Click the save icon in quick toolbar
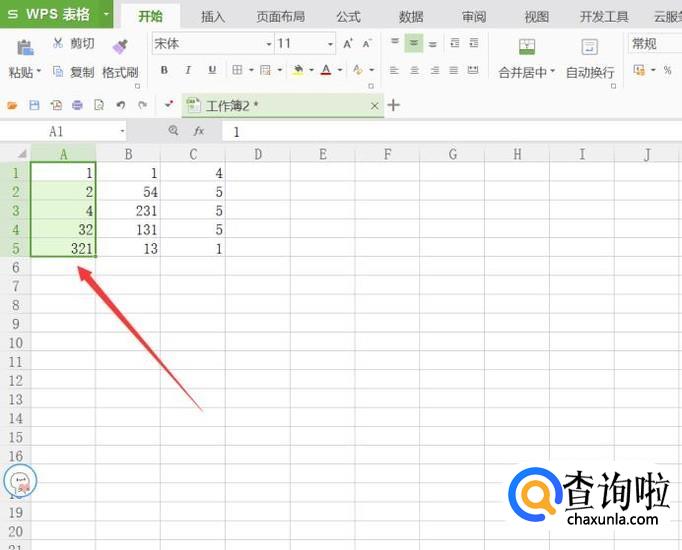 pos(34,105)
